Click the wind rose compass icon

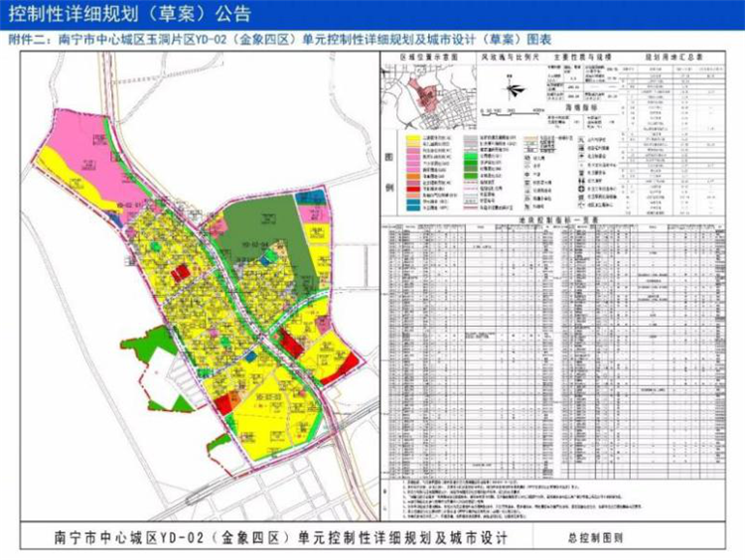tap(515, 88)
